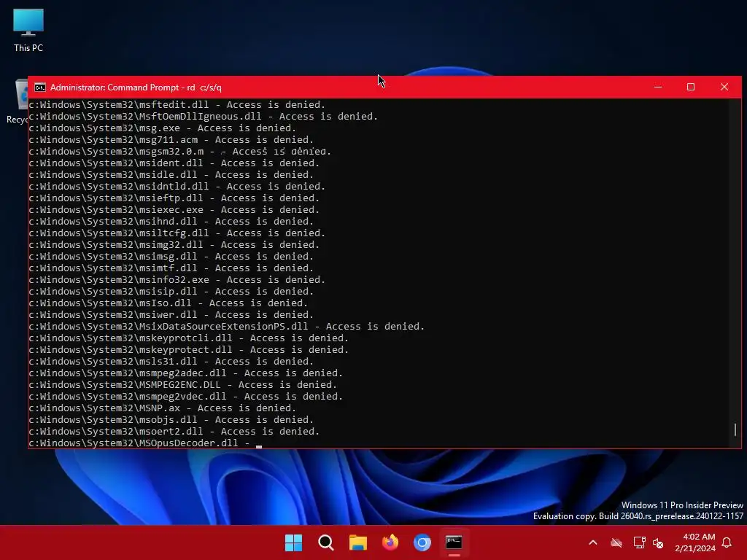Click the line containing msoert2.dll
Image resolution: width=747 pixels, height=560 pixels.
174,432
